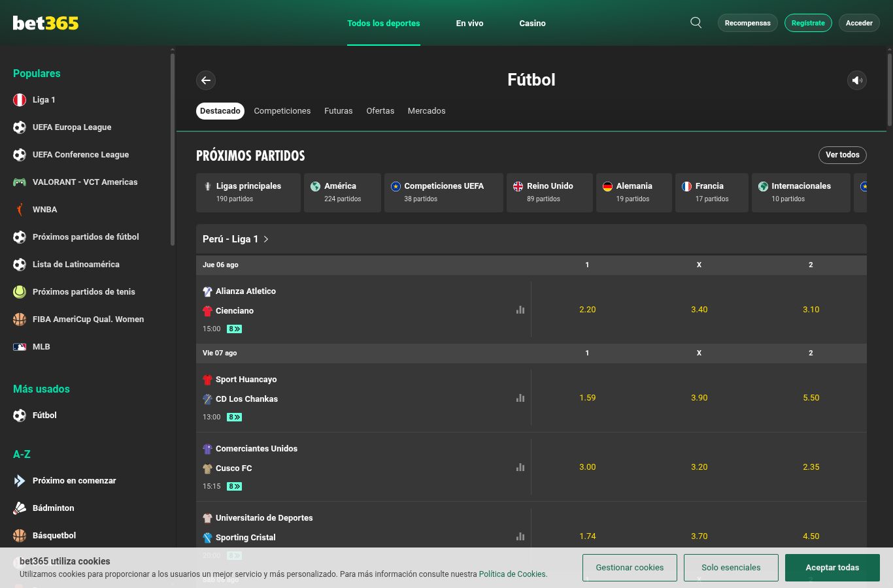Bet on Alianza Atletico at 2.20
The height and width of the screenshot is (588, 893).
(x=588, y=310)
